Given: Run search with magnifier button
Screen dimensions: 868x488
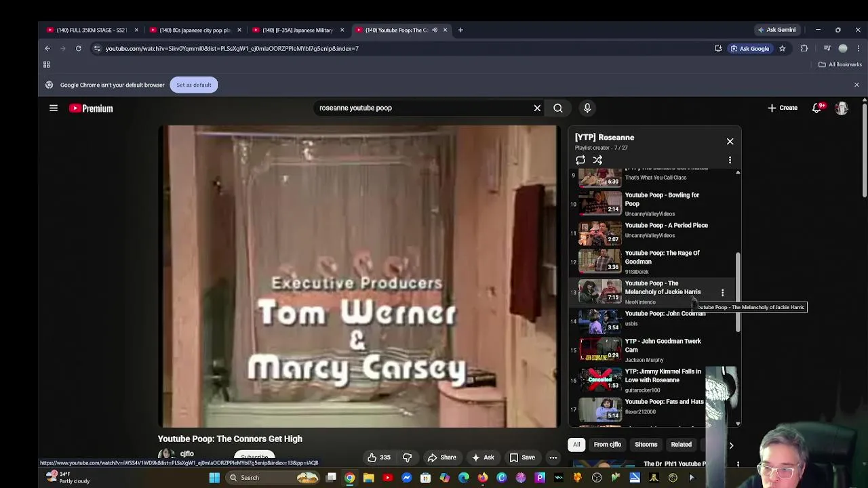Looking at the screenshot, I should point(557,108).
